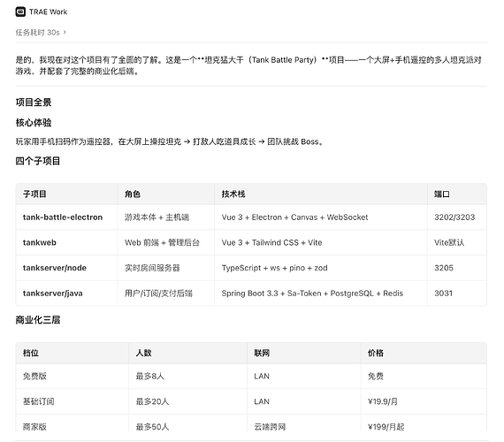
Task: Expand the 任务耗时 30s chevron
Action: 65,32
